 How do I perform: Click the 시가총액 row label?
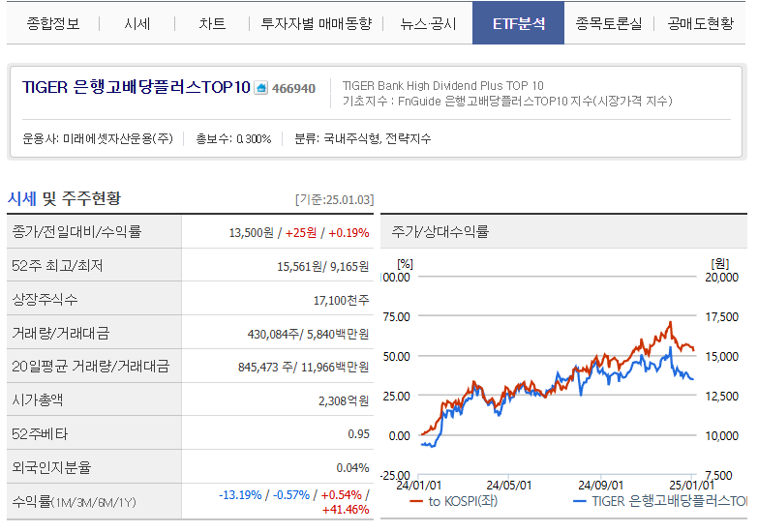37,399
